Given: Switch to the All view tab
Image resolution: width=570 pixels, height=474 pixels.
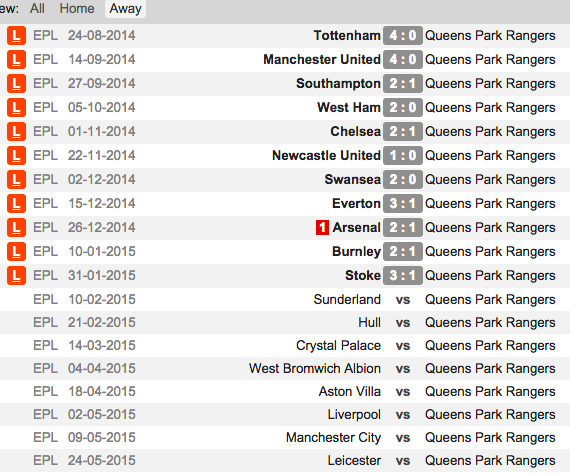Looking at the screenshot, I should click(x=37, y=8).
